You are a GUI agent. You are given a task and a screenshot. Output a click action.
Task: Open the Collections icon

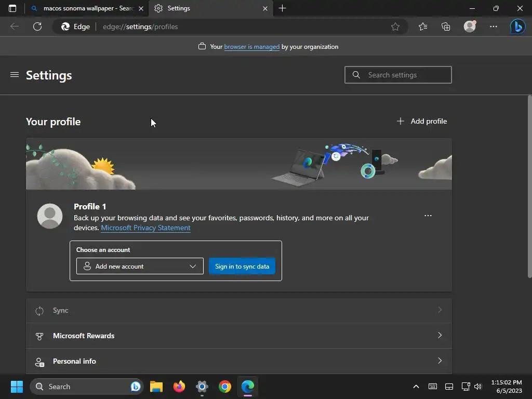click(x=445, y=26)
